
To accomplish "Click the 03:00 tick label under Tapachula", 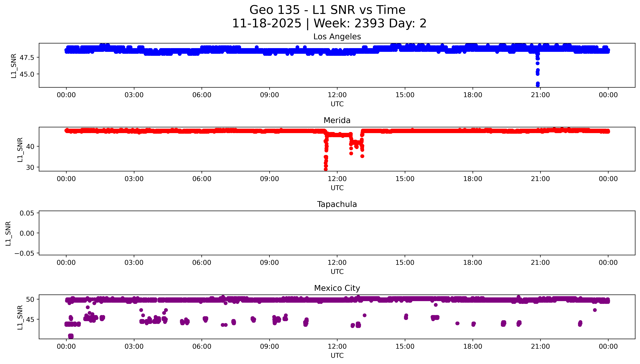I will tap(134, 262).
